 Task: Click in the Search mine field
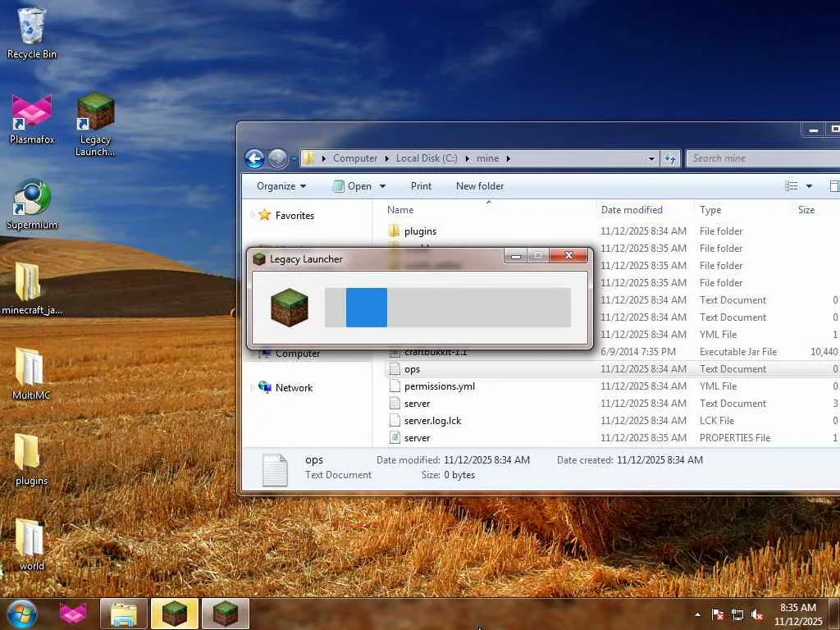click(763, 158)
